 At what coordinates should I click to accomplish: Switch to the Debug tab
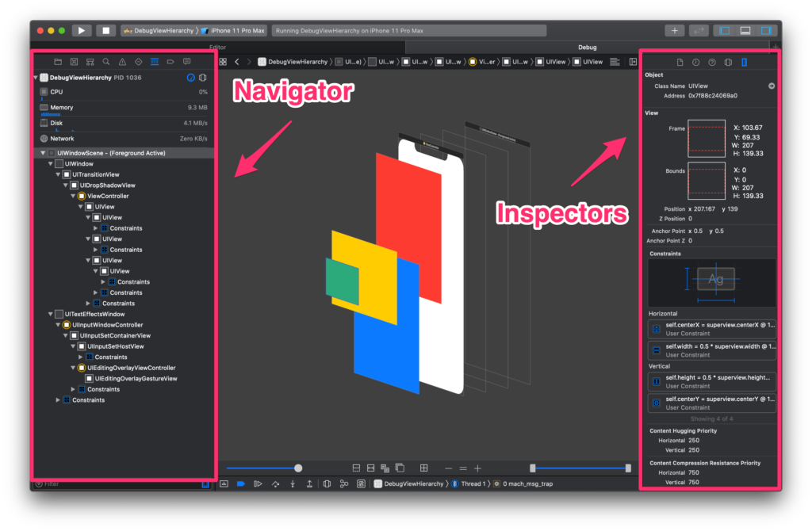[x=588, y=47]
